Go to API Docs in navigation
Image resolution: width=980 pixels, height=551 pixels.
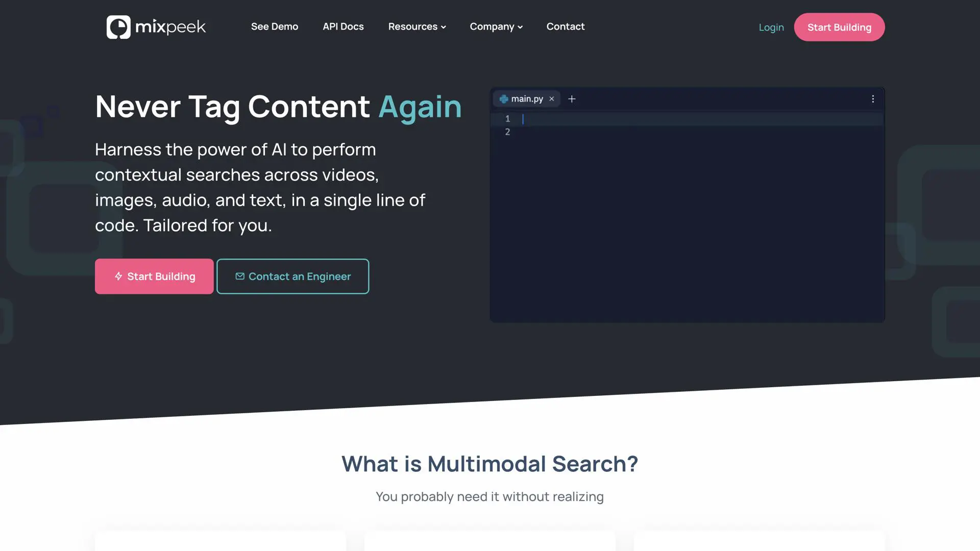tap(343, 27)
